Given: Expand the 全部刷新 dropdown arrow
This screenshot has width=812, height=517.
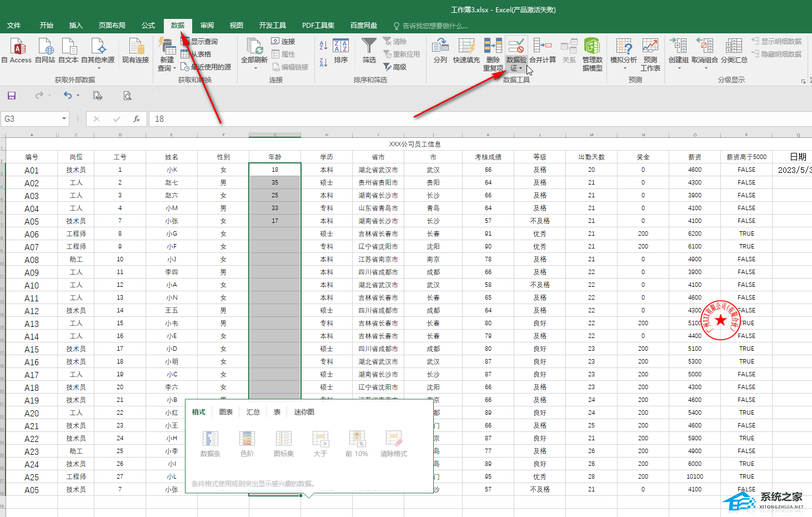Looking at the screenshot, I should [x=255, y=68].
